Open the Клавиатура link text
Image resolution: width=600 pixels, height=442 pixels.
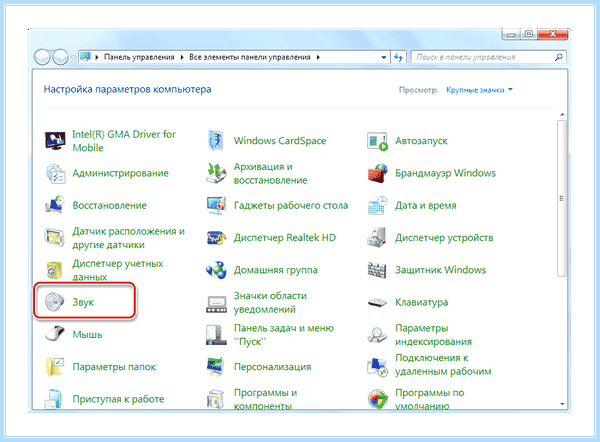[421, 302]
